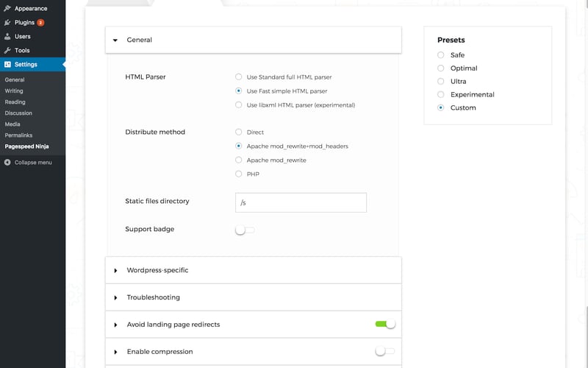This screenshot has height=368, width=588.
Task: Click the page vertical scrollbar
Action: 586,336
